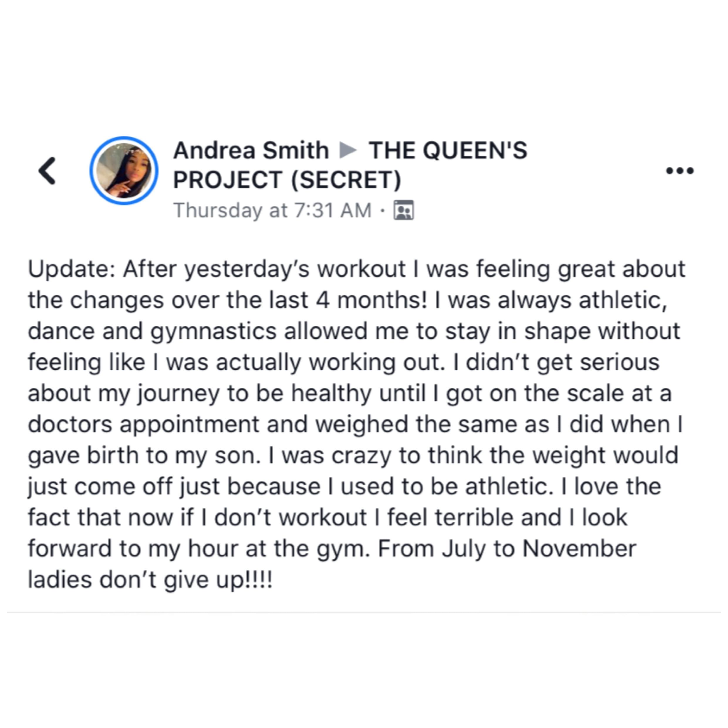The height and width of the screenshot is (728, 728).
Task: Open Andrea Smith's profile name link
Action: tap(251, 150)
